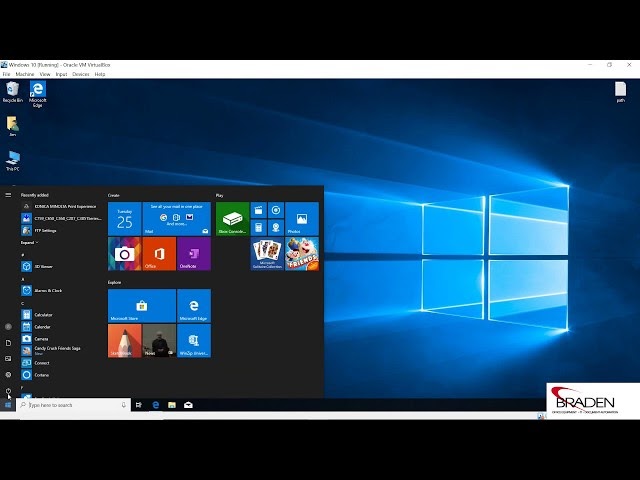The image size is (640, 480).
Task: Open the Mail tile in Create group
Action: pos(177,219)
